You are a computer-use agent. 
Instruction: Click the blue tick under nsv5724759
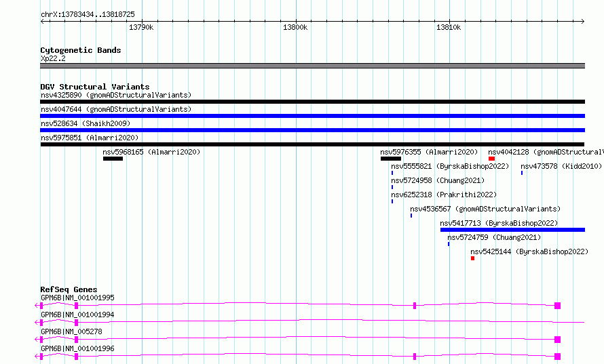449,244
